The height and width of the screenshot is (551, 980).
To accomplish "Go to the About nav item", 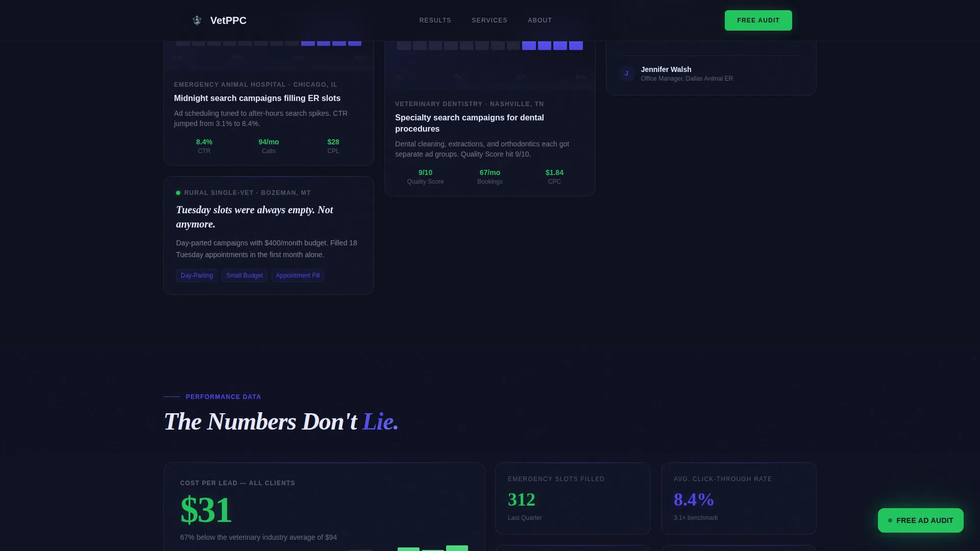I will tap(540, 20).
